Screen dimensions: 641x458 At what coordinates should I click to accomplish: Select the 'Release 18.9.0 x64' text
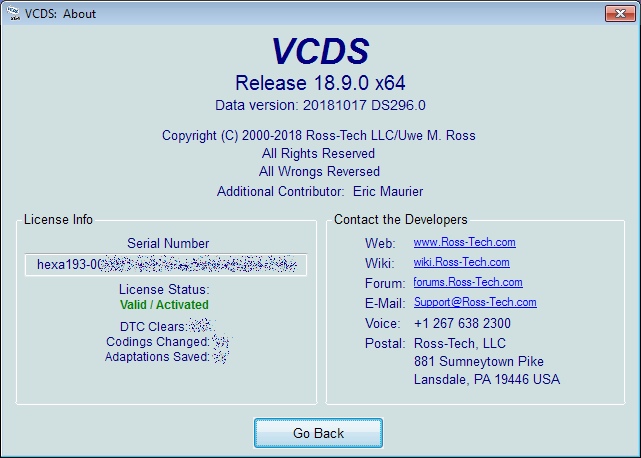[x=320, y=83]
